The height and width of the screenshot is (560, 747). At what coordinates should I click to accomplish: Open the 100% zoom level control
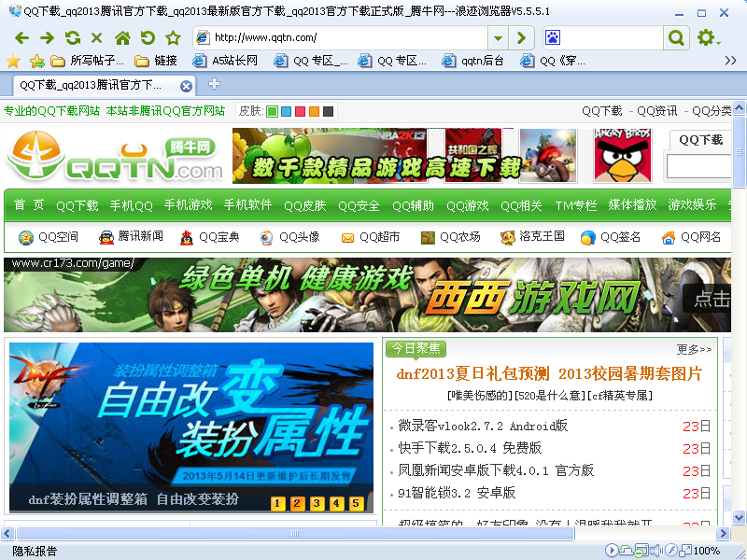click(x=706, y=551)
